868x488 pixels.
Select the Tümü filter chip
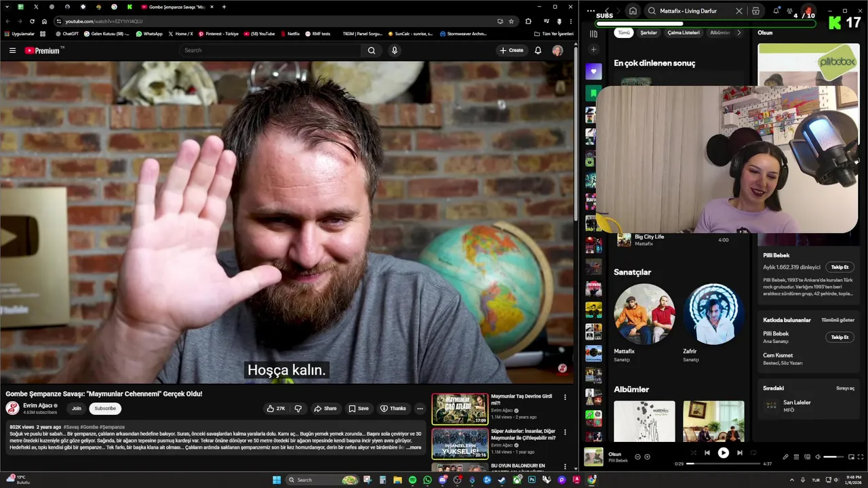(623, 33)
